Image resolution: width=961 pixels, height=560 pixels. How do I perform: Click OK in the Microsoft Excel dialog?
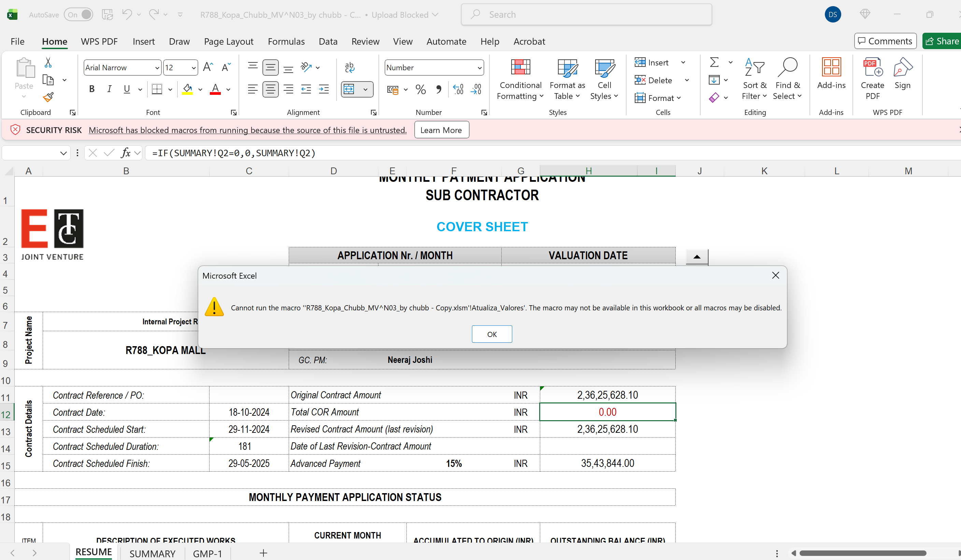492,334
